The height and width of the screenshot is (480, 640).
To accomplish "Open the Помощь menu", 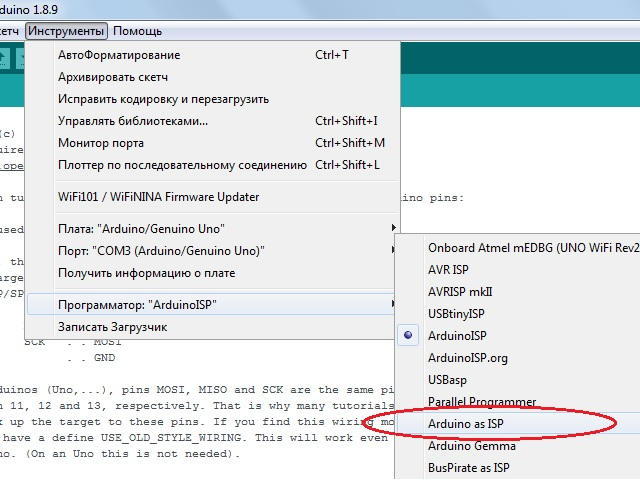I will 137,31.
